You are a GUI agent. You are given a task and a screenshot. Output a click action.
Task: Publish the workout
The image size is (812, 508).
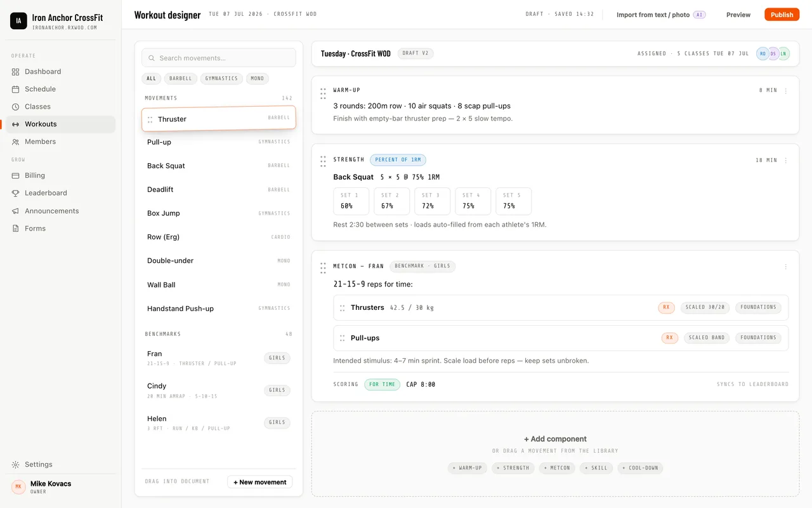782,15
